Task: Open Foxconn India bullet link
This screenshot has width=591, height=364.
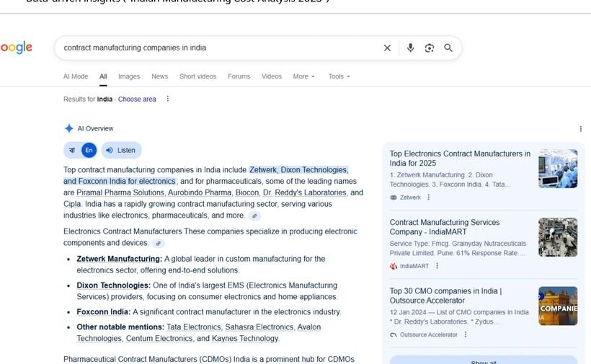Action: coord(103,312)
